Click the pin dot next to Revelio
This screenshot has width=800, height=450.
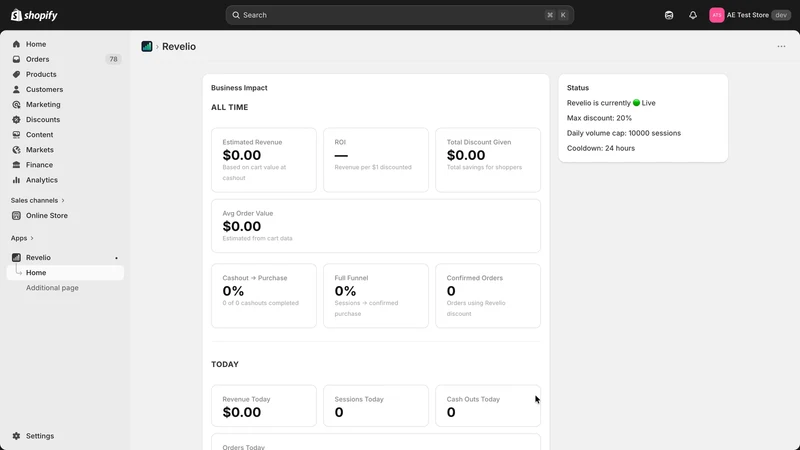pyautogui.click(x=116, y=258)
